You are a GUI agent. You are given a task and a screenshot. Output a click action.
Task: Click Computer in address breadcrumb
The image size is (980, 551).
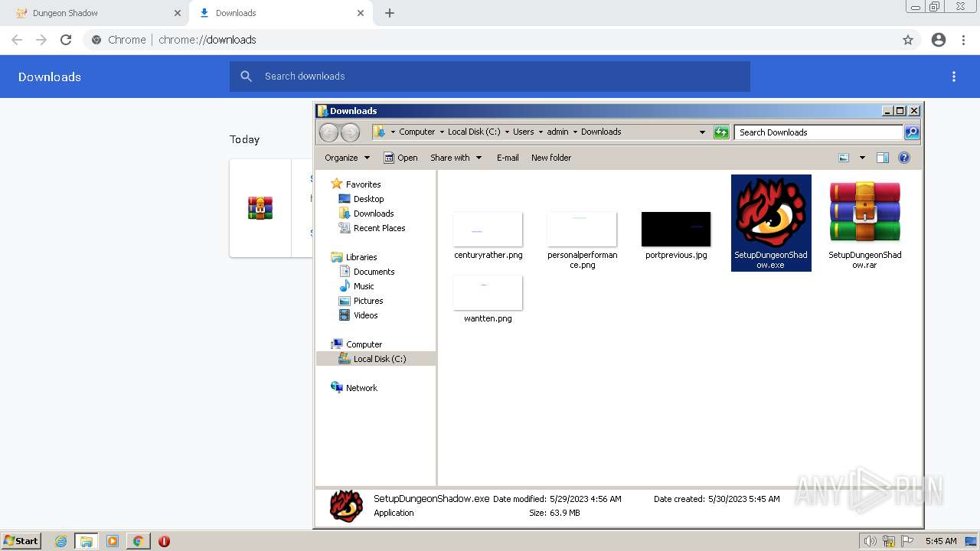(416, 132)
